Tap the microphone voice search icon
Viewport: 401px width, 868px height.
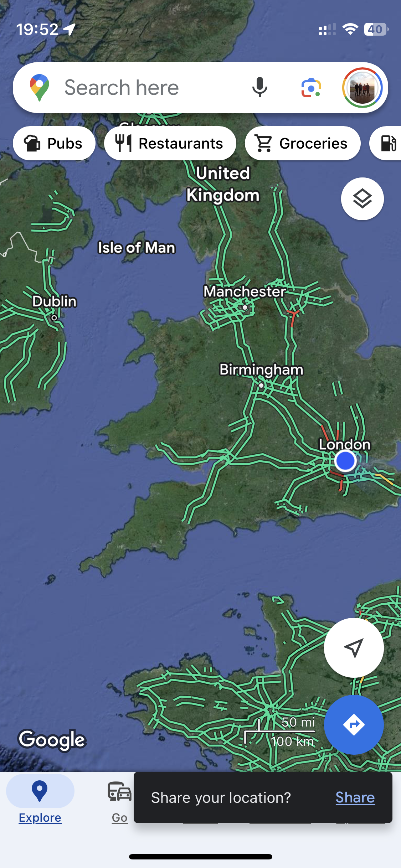(x=260, y=87)
